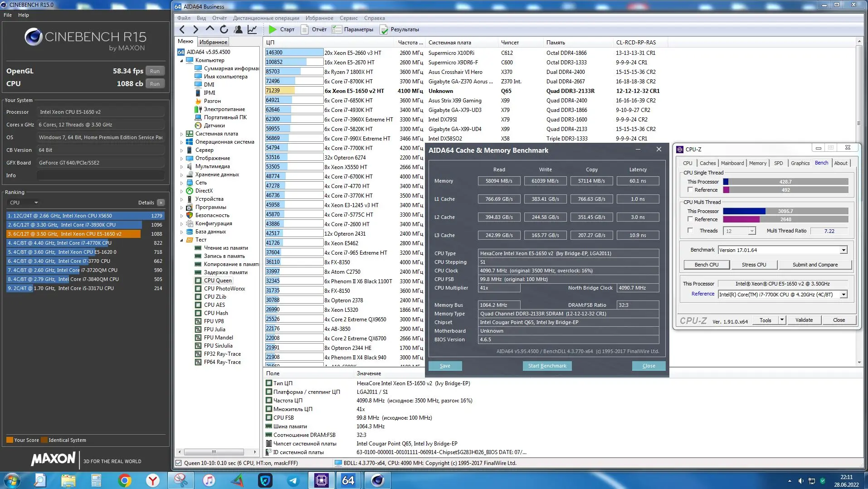Open the Benchmark version dropdown in CPU-Z
This screenshot has width=868, height=489.
point(843,250)
